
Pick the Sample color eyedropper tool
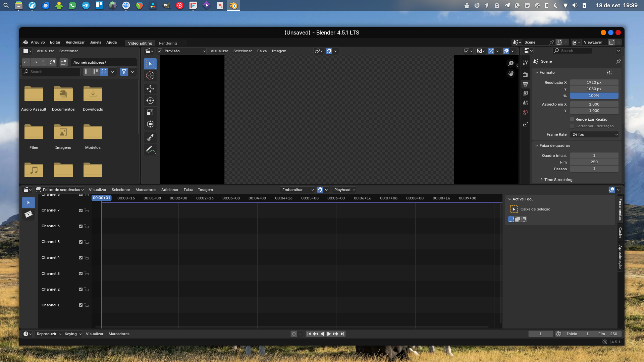click(150, 137)
